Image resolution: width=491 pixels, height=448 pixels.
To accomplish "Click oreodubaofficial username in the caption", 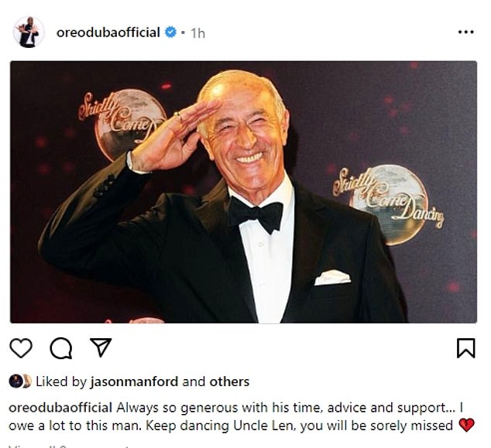I will (60, 408).
